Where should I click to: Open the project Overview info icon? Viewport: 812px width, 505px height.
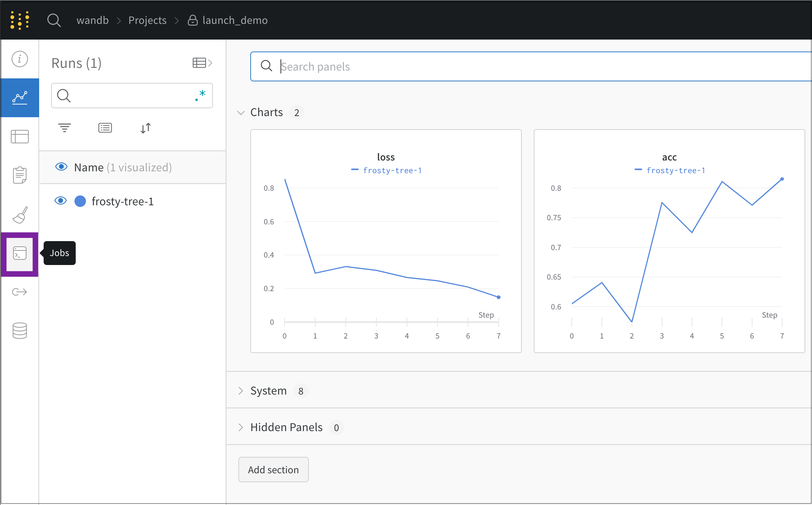pyautogui.click(x=19, y=59)
